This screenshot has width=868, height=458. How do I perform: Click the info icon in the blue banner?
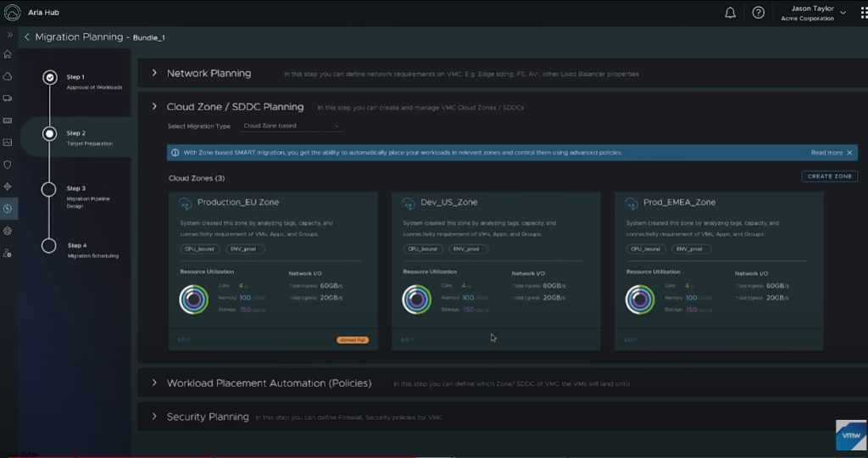pyautogui.click(x=175, y=153)
